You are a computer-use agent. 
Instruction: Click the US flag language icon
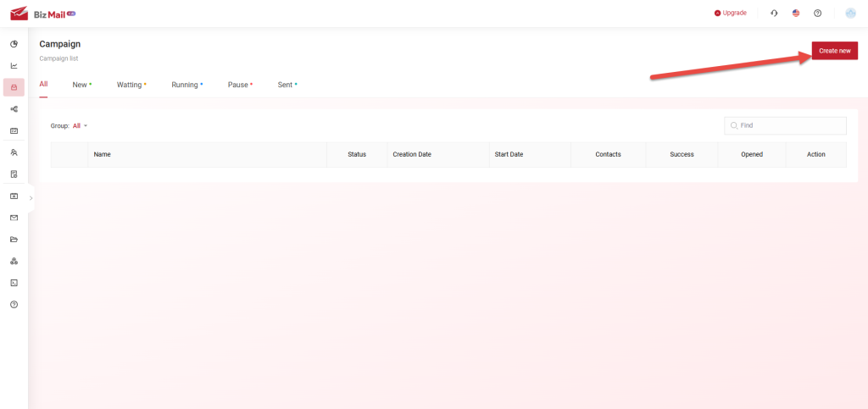click(796, 14)
